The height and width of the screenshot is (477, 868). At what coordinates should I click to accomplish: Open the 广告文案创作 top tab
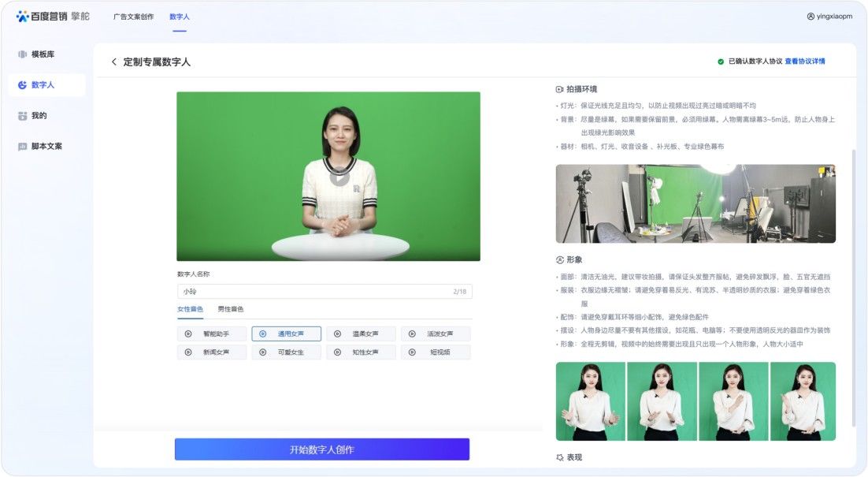click(133, 17)
